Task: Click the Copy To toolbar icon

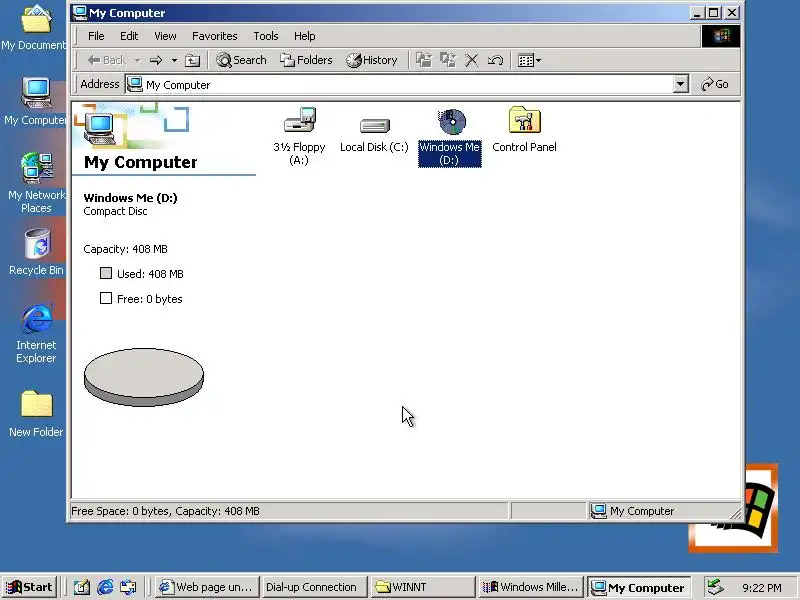Action: point(448,60)
